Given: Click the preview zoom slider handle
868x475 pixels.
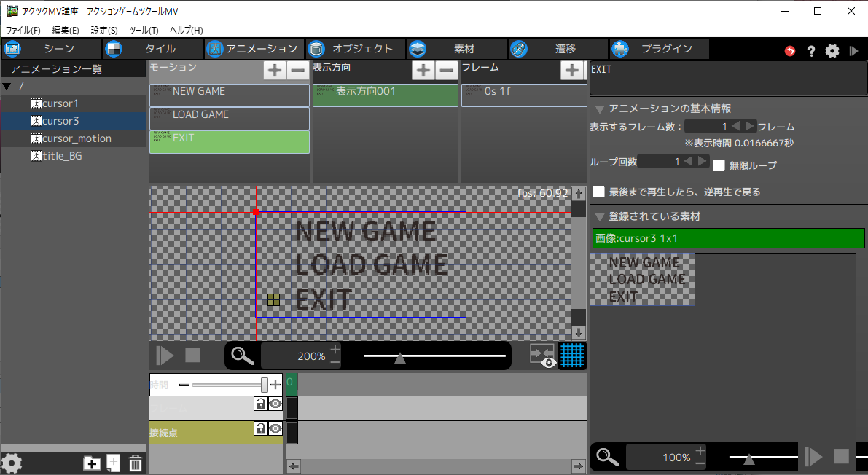Looking at the screenshot, I should tap(399, 358).
